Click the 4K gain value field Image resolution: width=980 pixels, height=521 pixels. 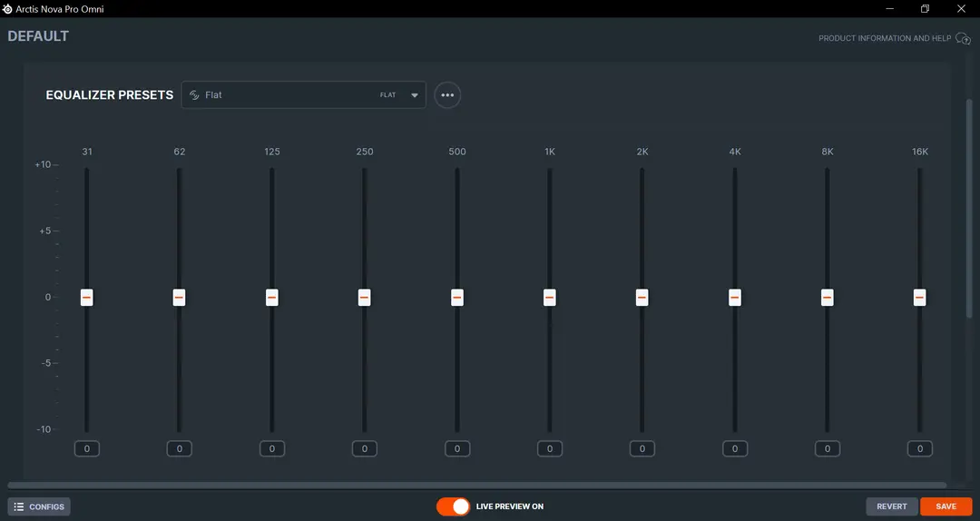735,448
